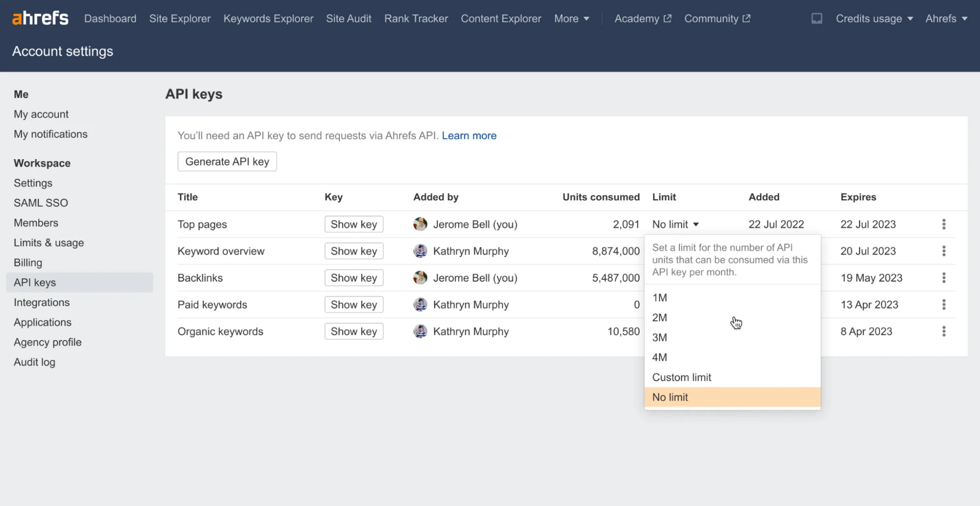Click the Community external link icon
Screen dimensions: 980x506
(x=746, y=18)
